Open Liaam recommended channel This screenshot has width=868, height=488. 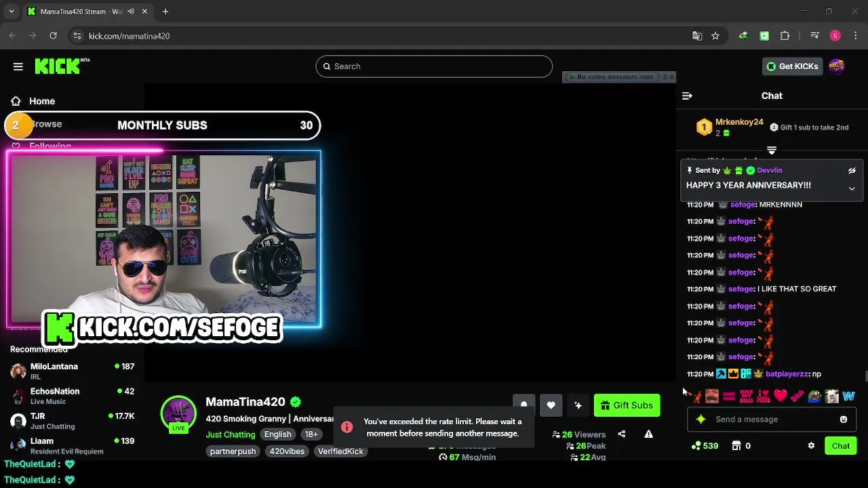point(72,445)
